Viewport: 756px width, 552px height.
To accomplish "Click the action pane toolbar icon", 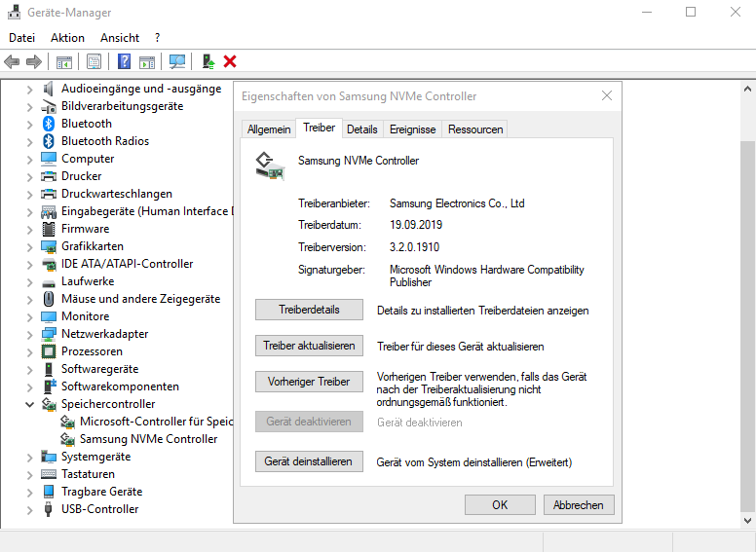I will 147,61.
